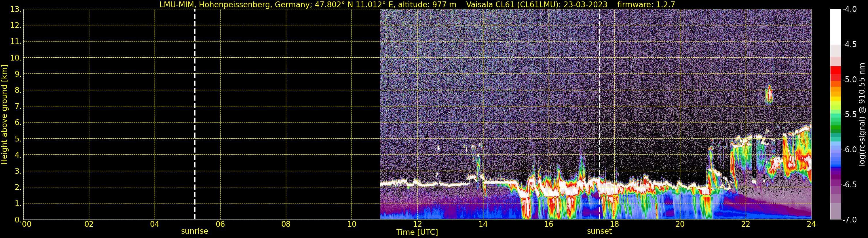The height and width of the screenshot is (238, 868).
Task: Click the "24" time axis tick label
Action: point(811,224)
